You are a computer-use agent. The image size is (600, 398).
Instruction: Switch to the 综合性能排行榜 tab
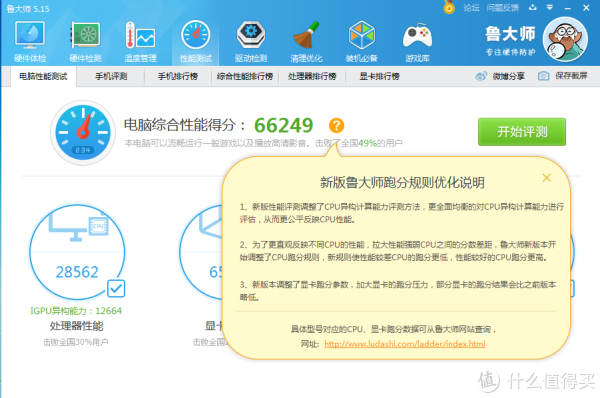tap(245, 76)
